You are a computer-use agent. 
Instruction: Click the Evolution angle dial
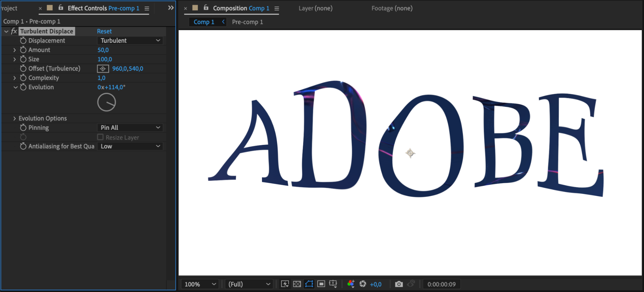click(107, 102)
